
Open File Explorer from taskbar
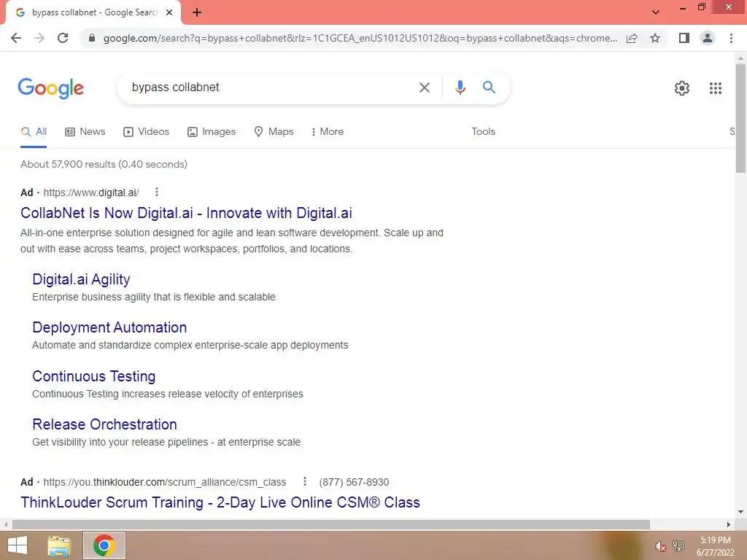point(59,545)
